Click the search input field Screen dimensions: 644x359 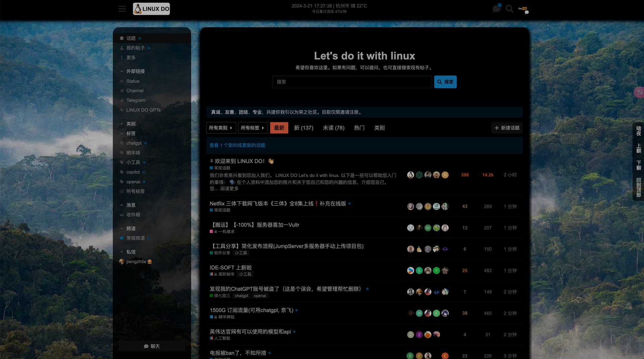(x=352, y=82)
